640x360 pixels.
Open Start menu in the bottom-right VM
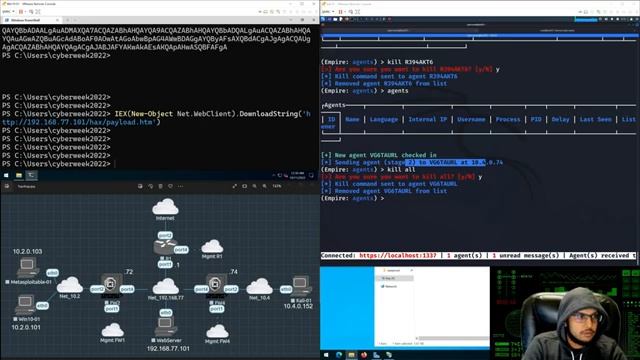tap(326, 355)
